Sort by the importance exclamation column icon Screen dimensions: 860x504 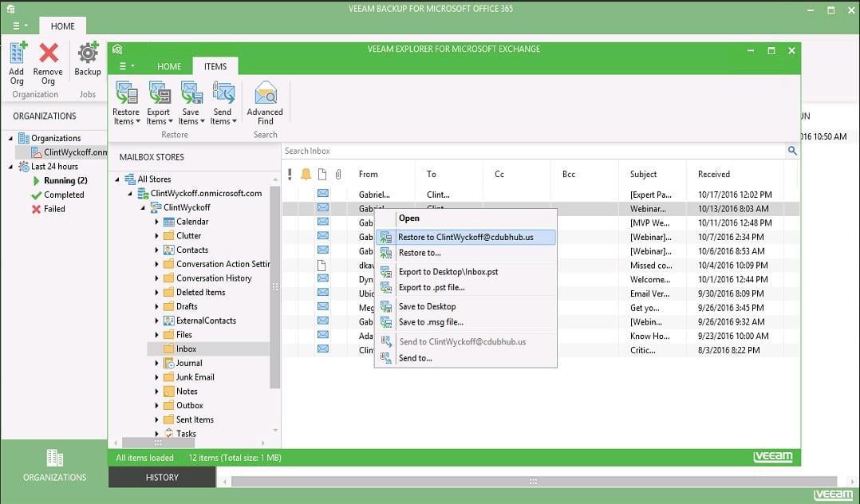pyautogui.click(x=290, y=174)
